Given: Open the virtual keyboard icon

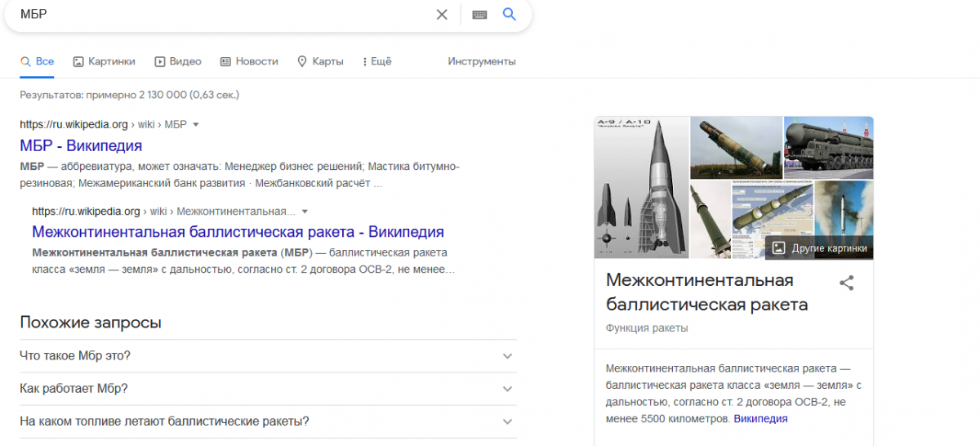Looking at the screenshot, I should 479,15.
